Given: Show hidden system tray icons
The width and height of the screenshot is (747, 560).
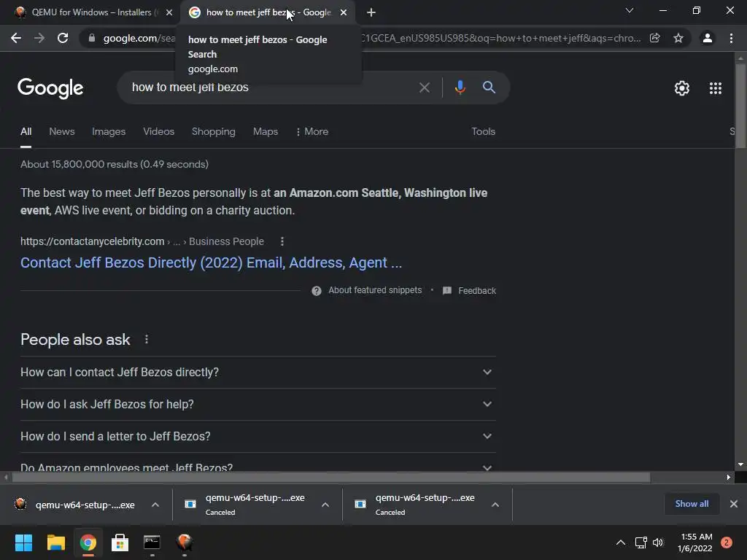Looking at the screenshot, I should (x=621, y=542).
